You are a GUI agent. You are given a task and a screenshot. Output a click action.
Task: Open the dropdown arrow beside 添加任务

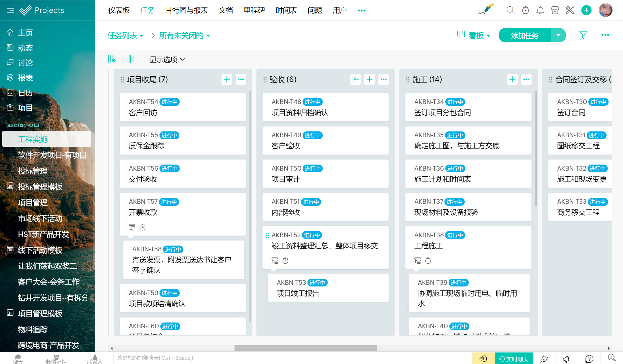[x=558, y=35]
